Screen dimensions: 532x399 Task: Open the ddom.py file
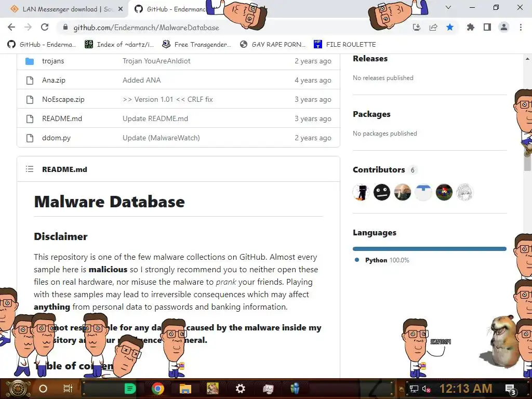pyautogui.click(x=56, y=138)
